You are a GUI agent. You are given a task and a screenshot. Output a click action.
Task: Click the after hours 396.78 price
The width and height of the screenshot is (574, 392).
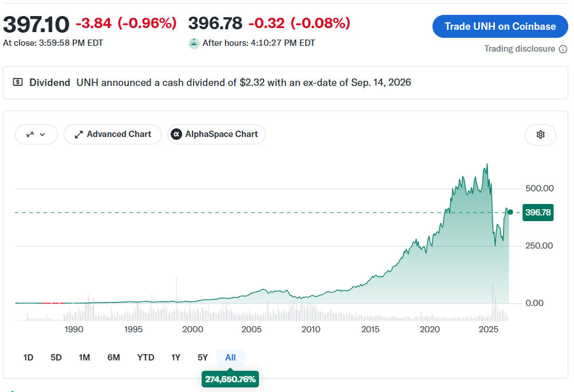click(215, 23)
